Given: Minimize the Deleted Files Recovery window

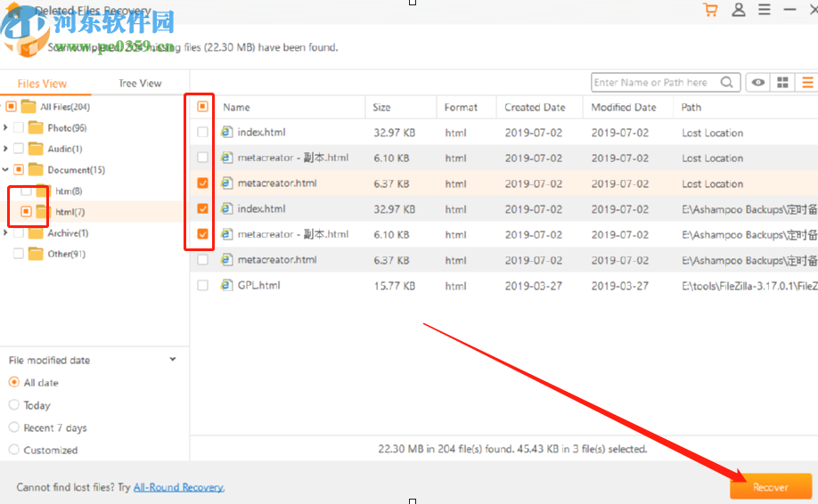Looking at the screenshot, I should click(x=789, y=10).
